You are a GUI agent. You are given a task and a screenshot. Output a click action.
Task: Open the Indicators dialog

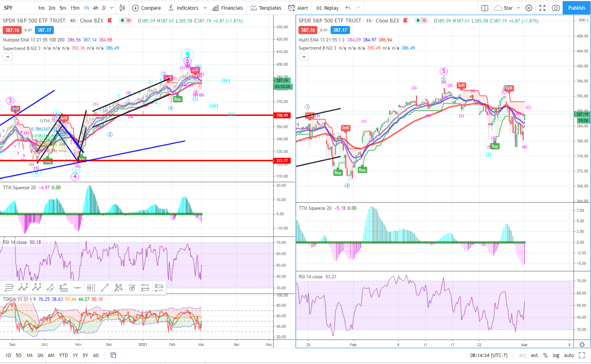183,8
